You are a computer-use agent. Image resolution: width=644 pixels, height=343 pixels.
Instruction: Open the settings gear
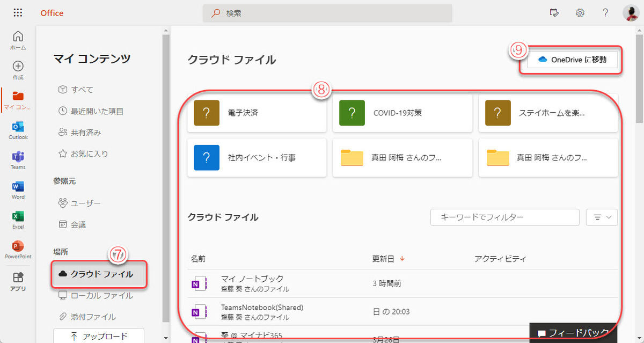580,13
